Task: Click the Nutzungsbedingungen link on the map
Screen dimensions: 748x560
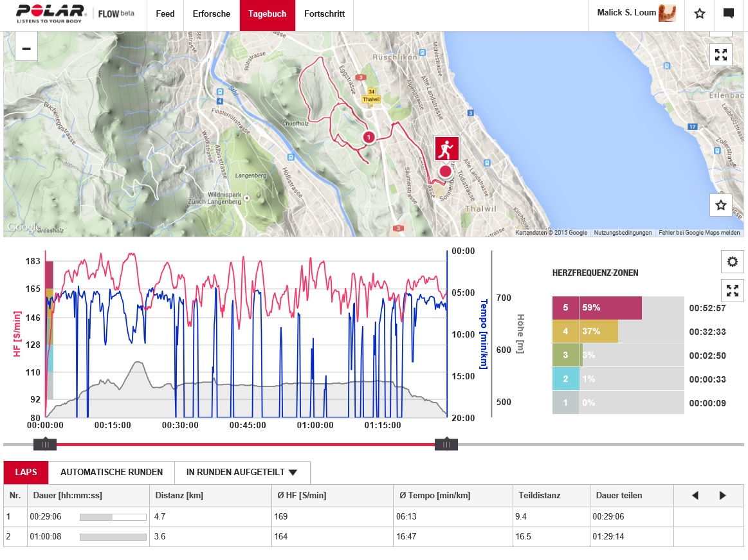Action: [623, 233]
